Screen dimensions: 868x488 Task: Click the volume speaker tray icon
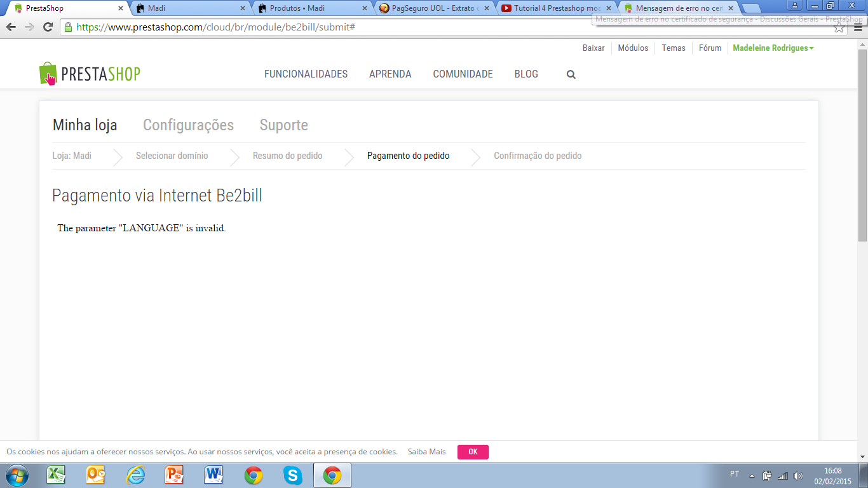[x=798, y=475]
